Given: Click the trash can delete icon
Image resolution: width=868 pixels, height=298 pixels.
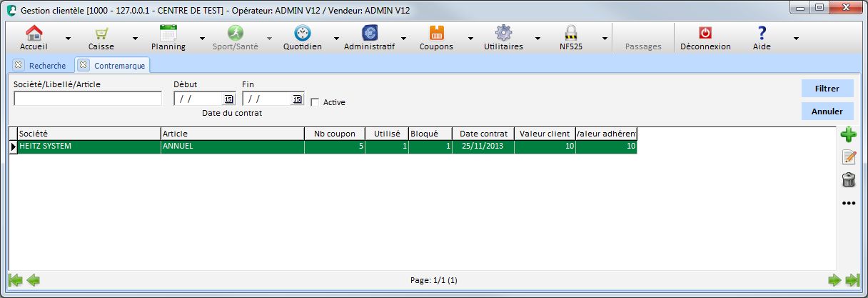Looking at the screenshot, I should pos(848,180).
